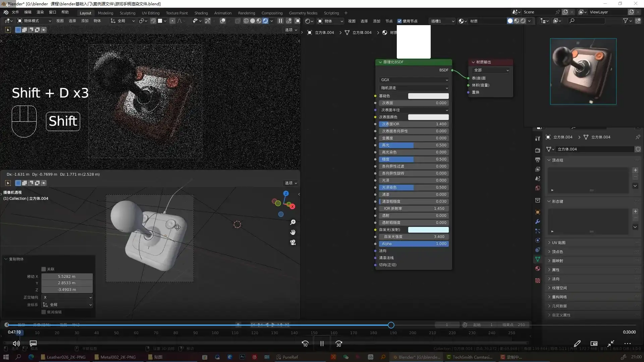Open the Physics properties tab icon
The width and height of the screenshot is (644, 362).
(537, 240)
